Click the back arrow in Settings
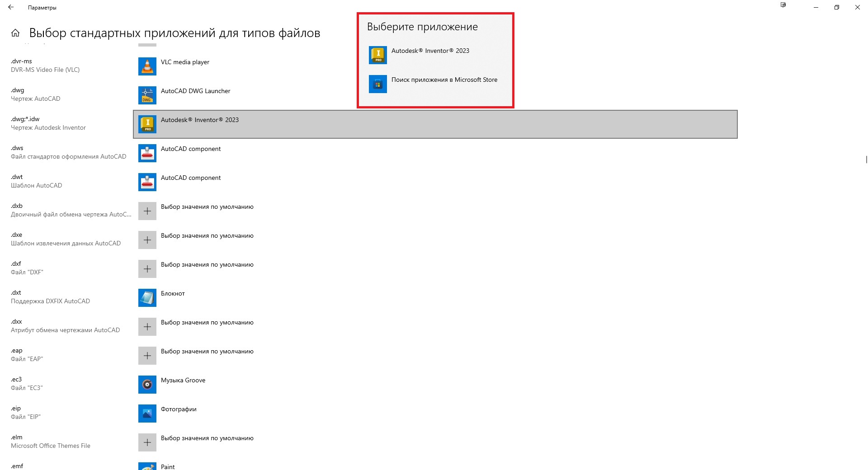 coord(11,7)
